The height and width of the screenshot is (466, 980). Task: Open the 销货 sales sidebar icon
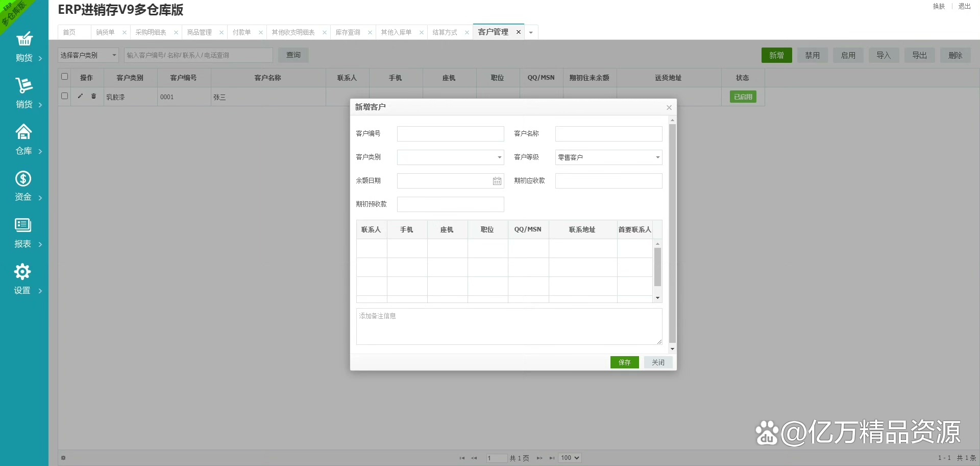[24, 85]
